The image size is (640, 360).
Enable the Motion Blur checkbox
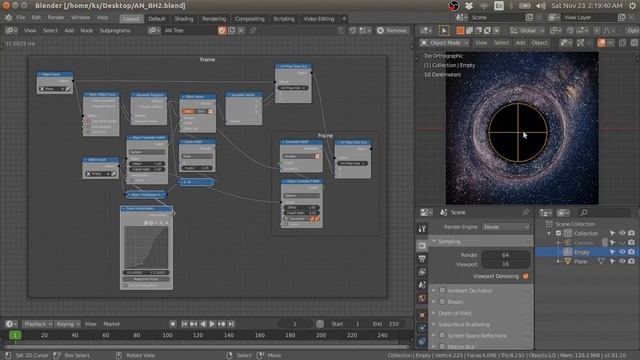(442, 347)
